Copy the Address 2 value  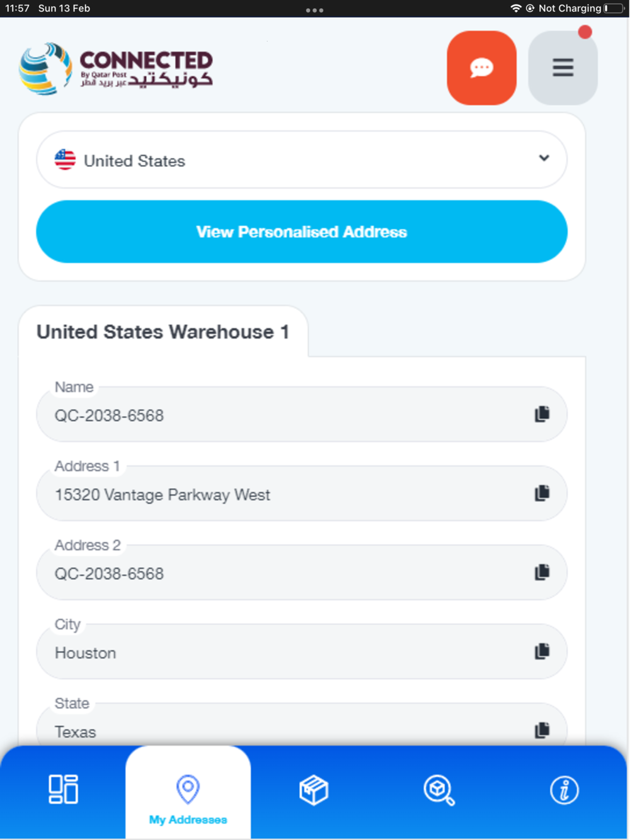[542, 572]
